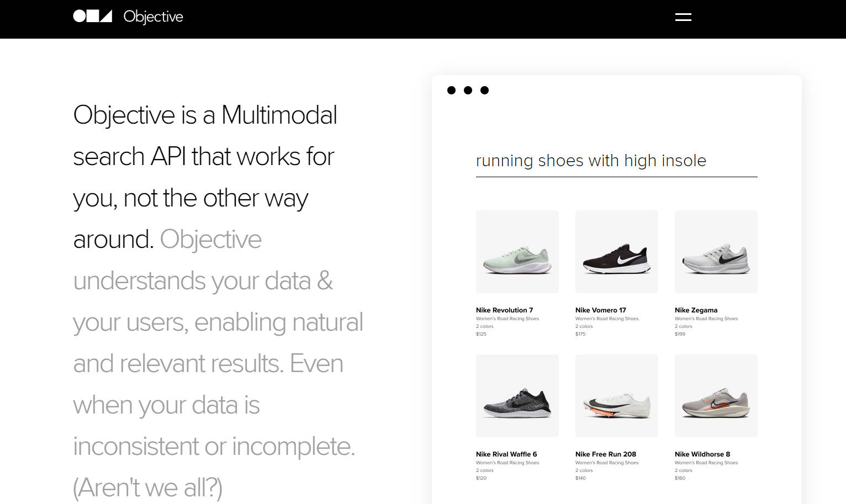Image resolution: width=846 pixels, height=504 pixels.
Task: Open the Nike Wildhorse 8 product name link
Action: [702, 454]
